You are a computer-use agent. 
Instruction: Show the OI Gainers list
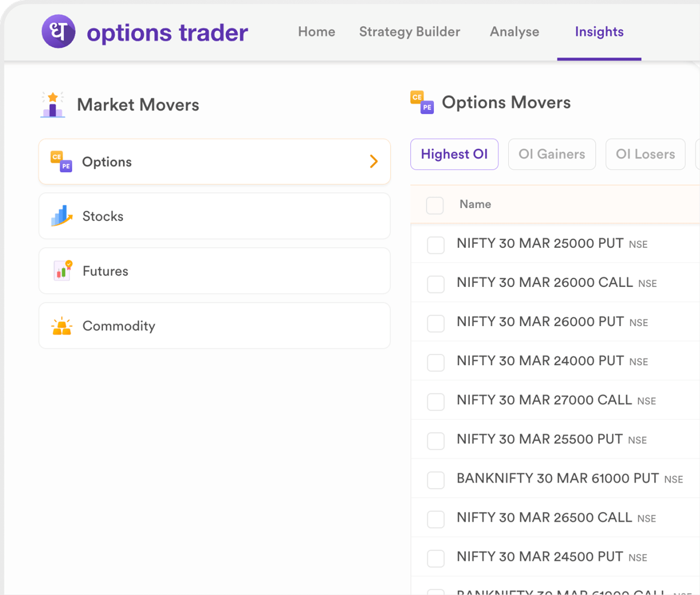[x=552, y=154]
